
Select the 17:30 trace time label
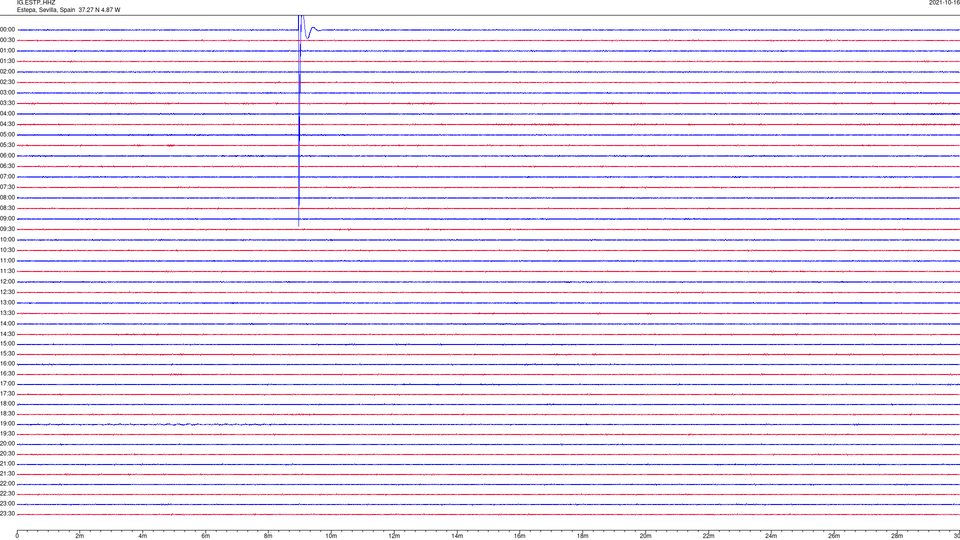pyautogui.click(x=7, y=394)
